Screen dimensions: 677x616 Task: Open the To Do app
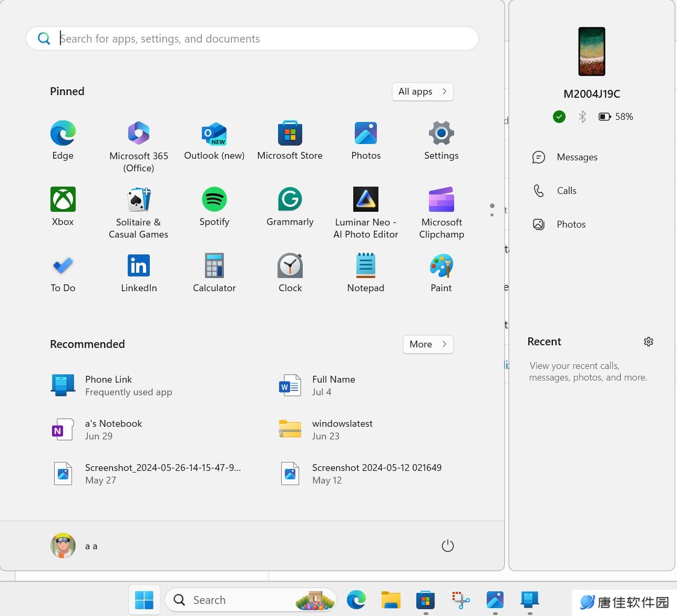pos(63,273)
